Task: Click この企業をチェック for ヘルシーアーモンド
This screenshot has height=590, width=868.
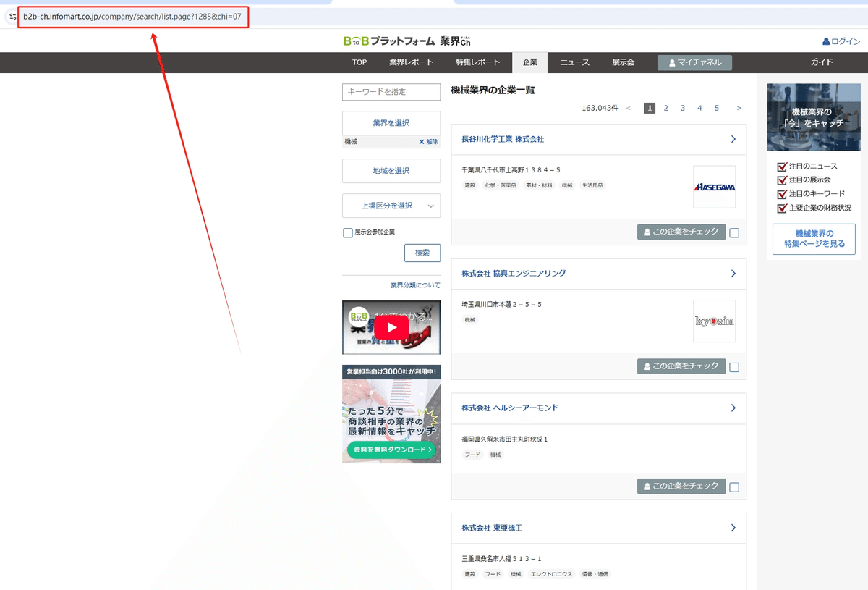Action: click(681, 486)
